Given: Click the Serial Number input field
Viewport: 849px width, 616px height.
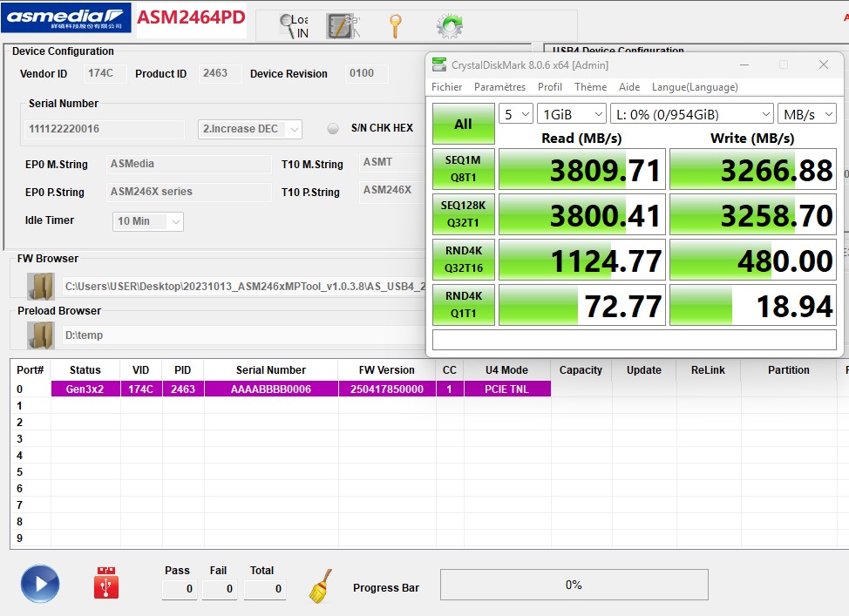Looking at the screenshot, I should (x=106, y=129).
